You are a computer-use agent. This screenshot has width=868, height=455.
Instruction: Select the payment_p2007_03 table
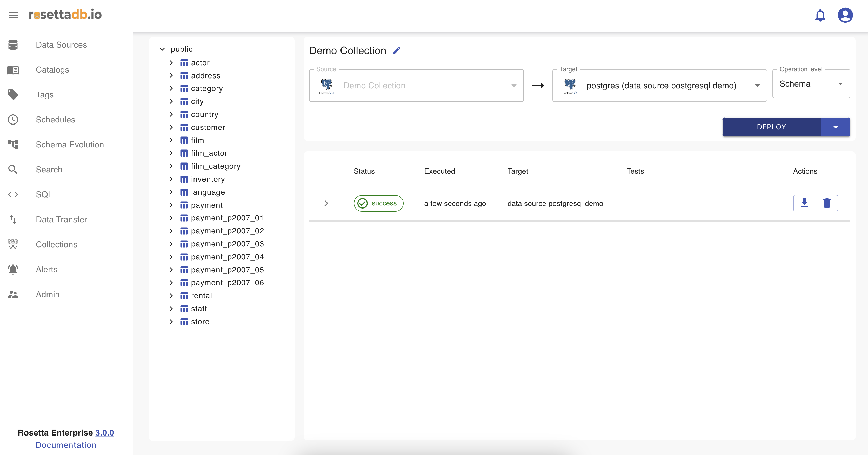click(227, 244)
